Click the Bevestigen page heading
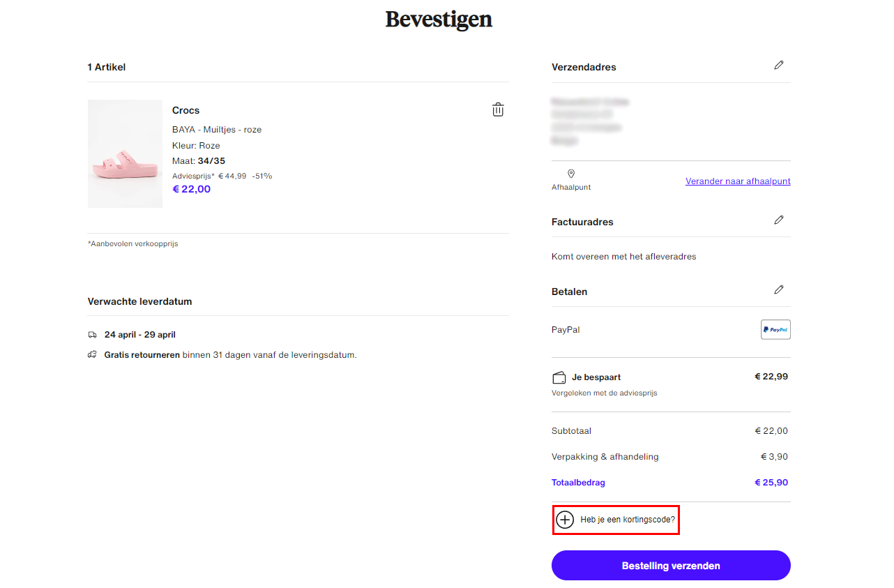Screen dimensions: 894x588 tap(439, 20)
